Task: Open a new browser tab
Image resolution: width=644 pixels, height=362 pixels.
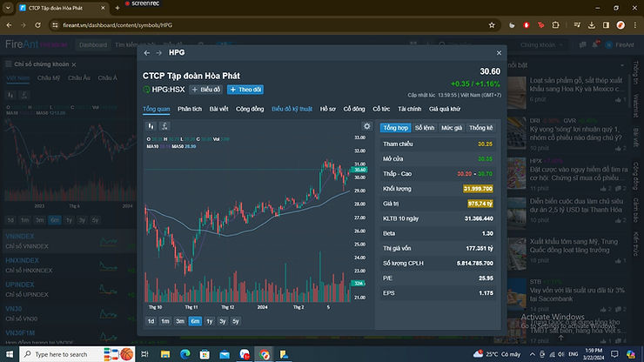Action: (x=117, y=8)
